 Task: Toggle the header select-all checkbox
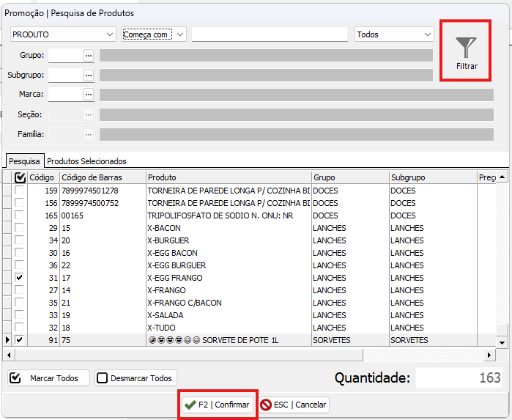(x=20, y=177)
